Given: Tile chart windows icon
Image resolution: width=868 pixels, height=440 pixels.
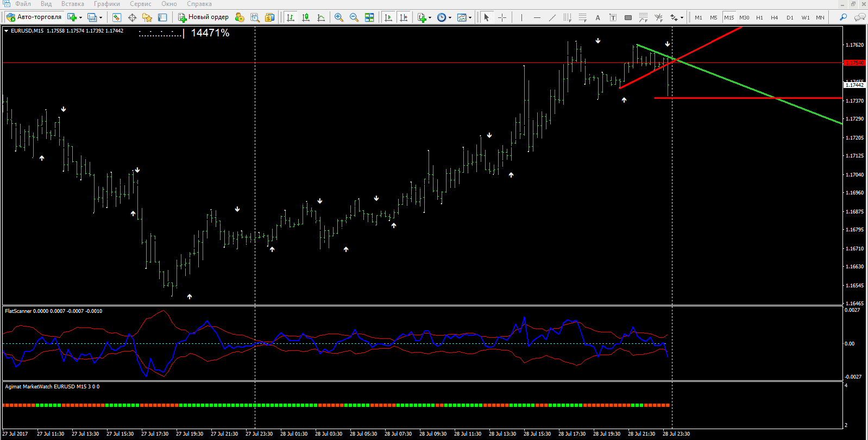Looking at the screenshot, I should pos(369,17).
